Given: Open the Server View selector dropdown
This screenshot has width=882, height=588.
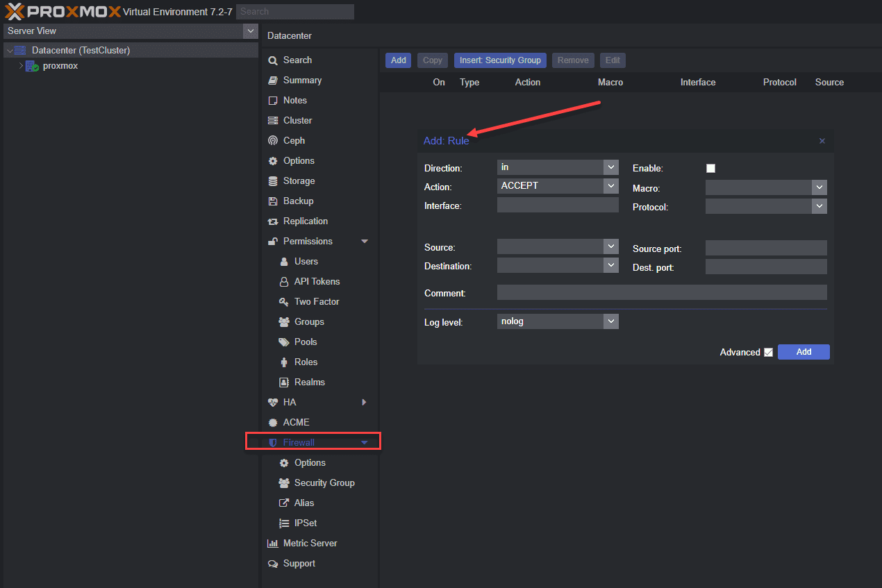Looking at the screenshot, I should (x=251, y=31).
